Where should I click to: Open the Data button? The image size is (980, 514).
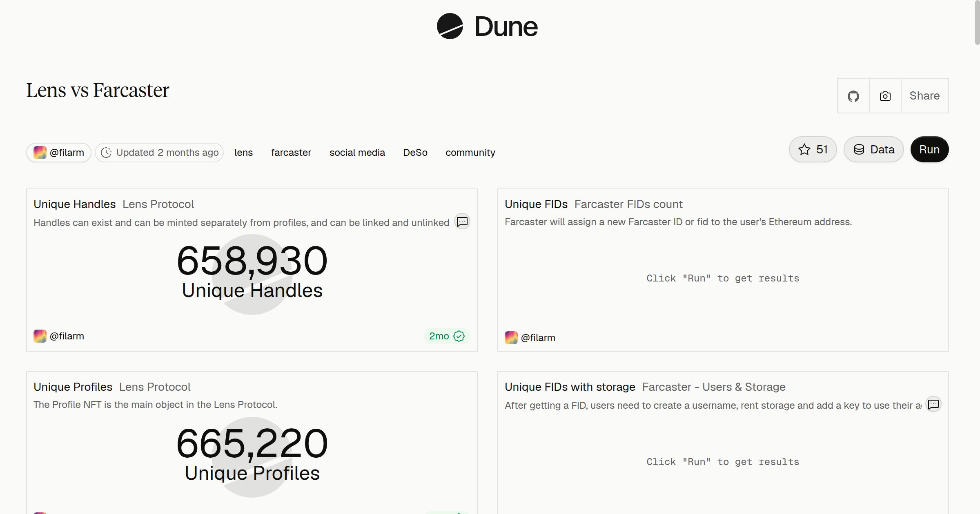coord(874,149)
